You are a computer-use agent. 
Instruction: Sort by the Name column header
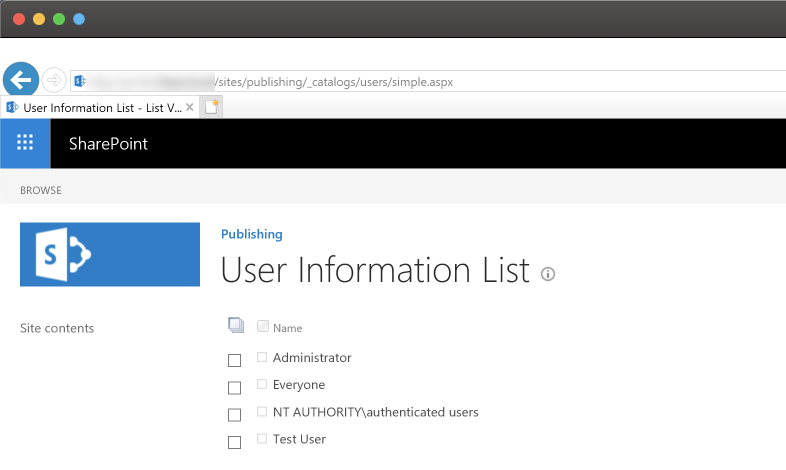(288, 328)
